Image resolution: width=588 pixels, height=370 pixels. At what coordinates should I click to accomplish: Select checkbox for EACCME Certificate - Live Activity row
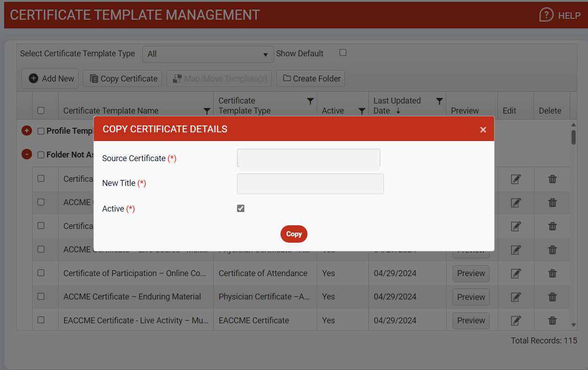[x=41, y=320]
